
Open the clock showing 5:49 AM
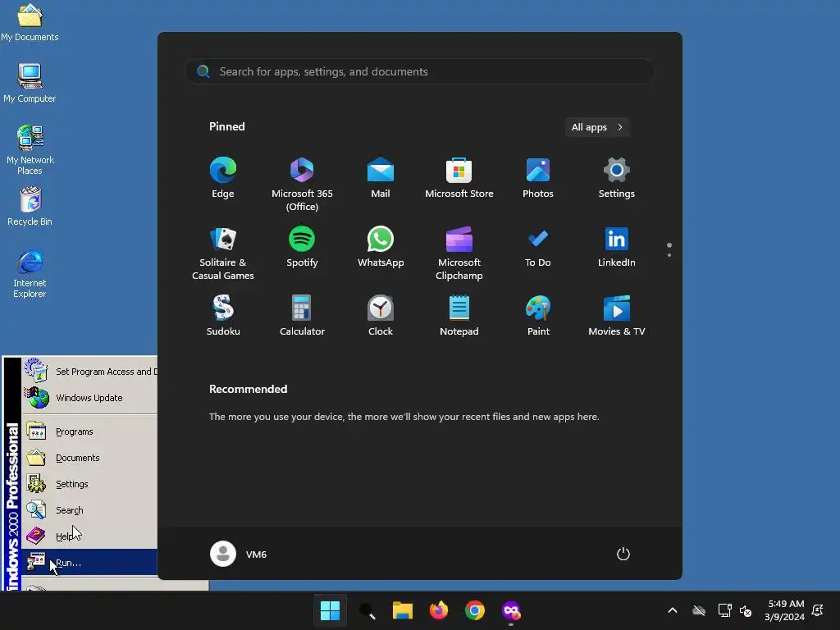point(785,610)
